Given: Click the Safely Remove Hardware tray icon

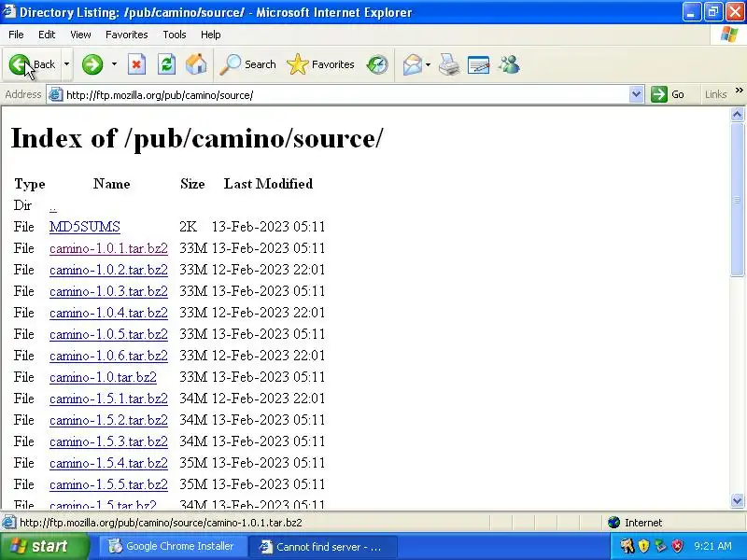Looking at the screenshot, I should point(660,546).
